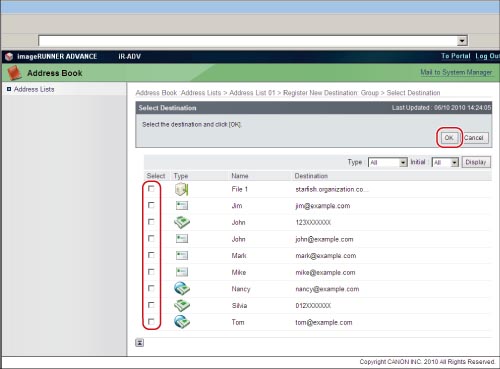Click the Display button
Screen dimensions: 500x369
(476, 162)
